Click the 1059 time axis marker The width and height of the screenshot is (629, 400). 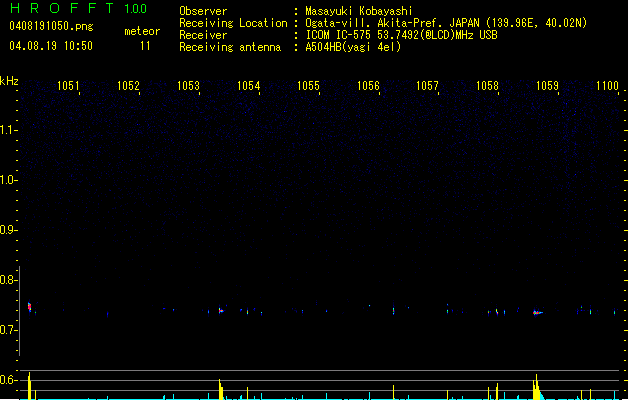tap(547, 85)
